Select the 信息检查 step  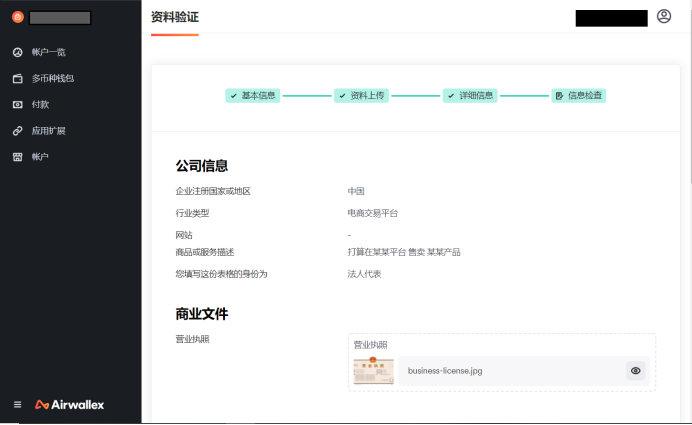(x=579, y=96)
